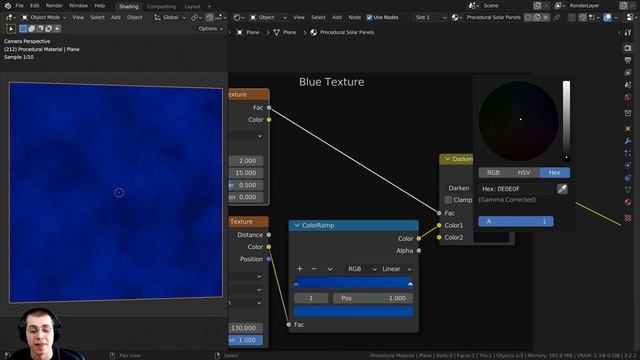Open the node editor Add menu
The width and height of the screenshot is (640, 360).
click(x=337, y=18)
